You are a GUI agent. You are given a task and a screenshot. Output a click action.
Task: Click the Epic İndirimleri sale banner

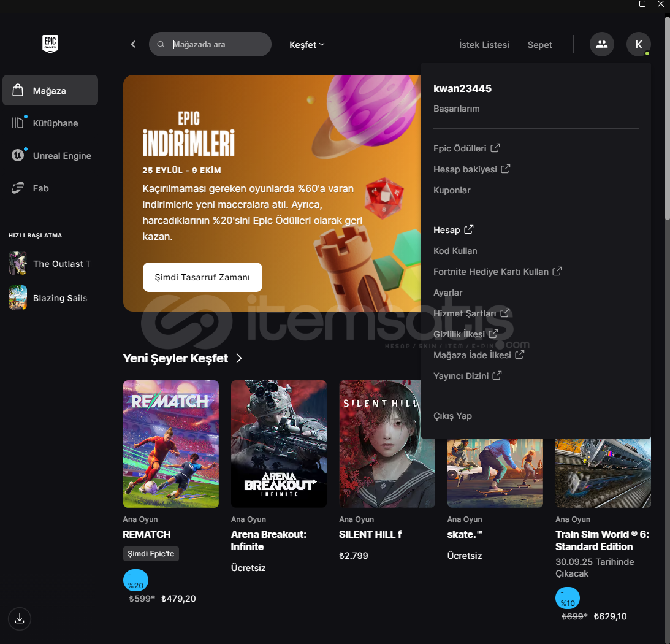point(272,193)
